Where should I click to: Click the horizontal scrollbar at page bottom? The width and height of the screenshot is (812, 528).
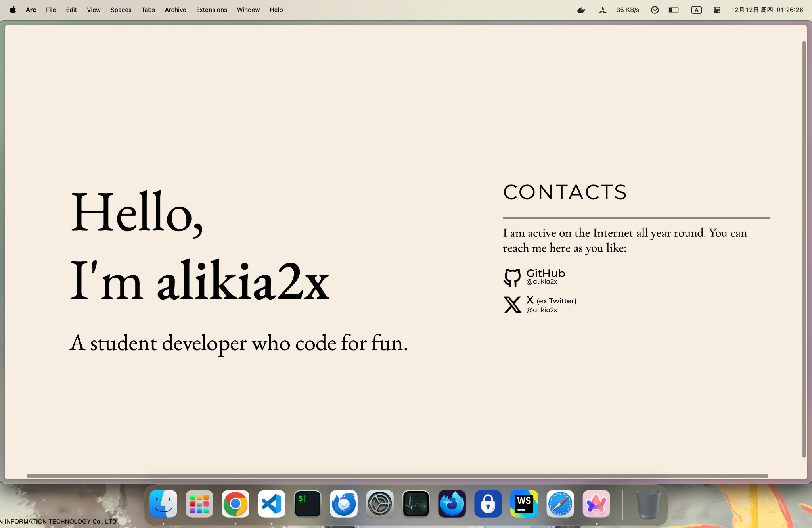tap(396, 476)
